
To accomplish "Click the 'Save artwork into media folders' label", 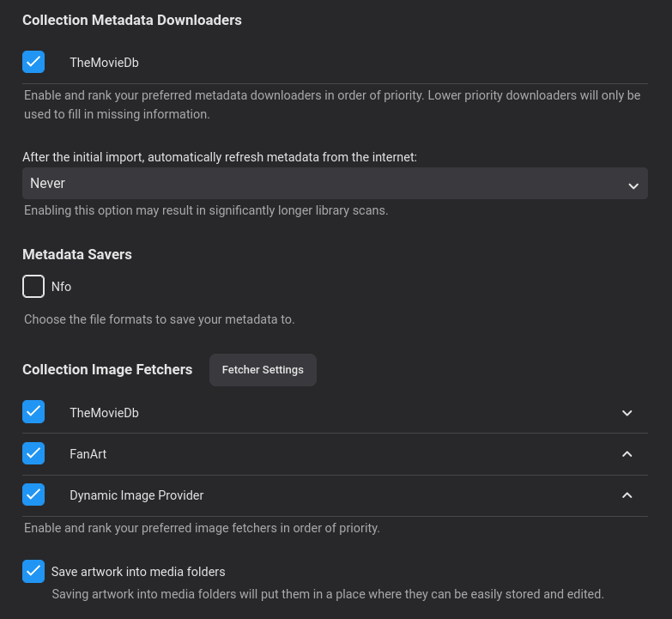I will (138, 572).
